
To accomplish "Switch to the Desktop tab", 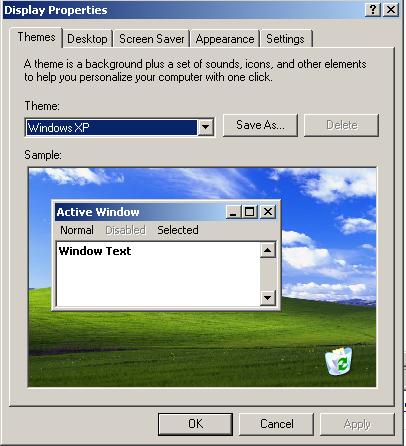I will click(x=87, y=39).
